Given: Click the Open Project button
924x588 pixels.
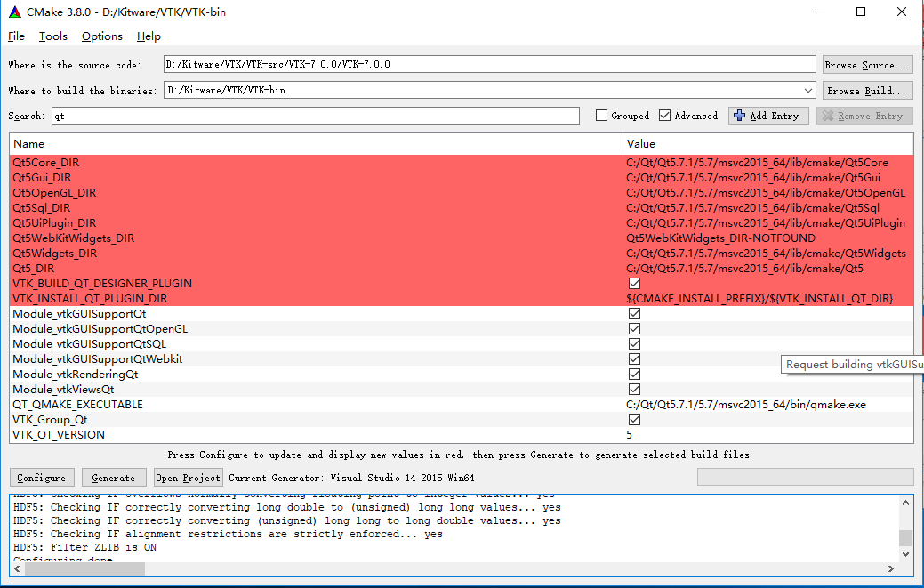Looking at the screenshot, I should (x=188, y=478).
